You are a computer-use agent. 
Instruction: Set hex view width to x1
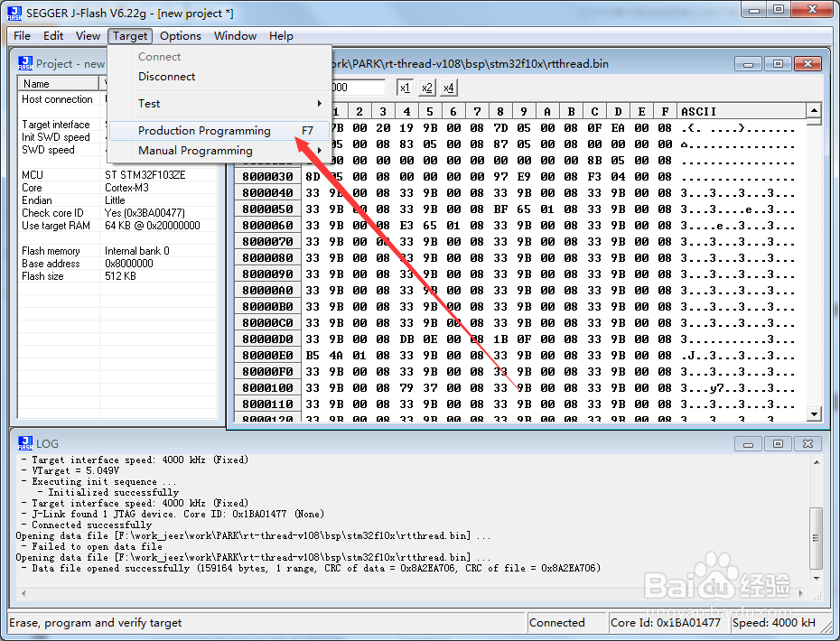pyautogui.click(x=405, y=88)
